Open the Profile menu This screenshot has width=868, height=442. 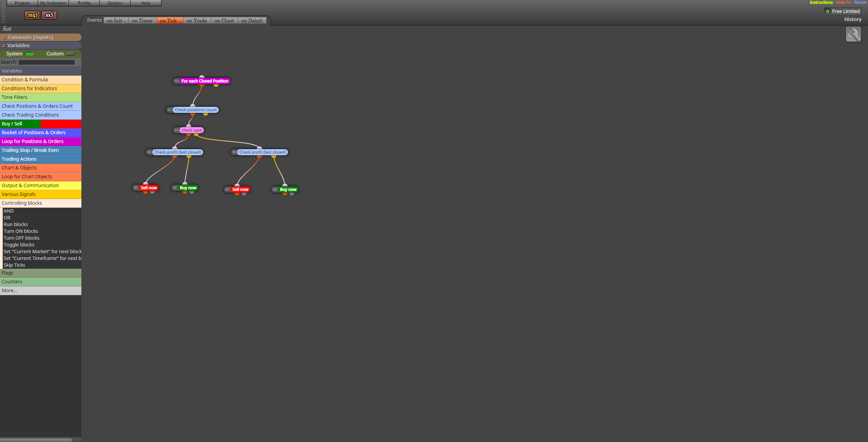click(84, 3)
